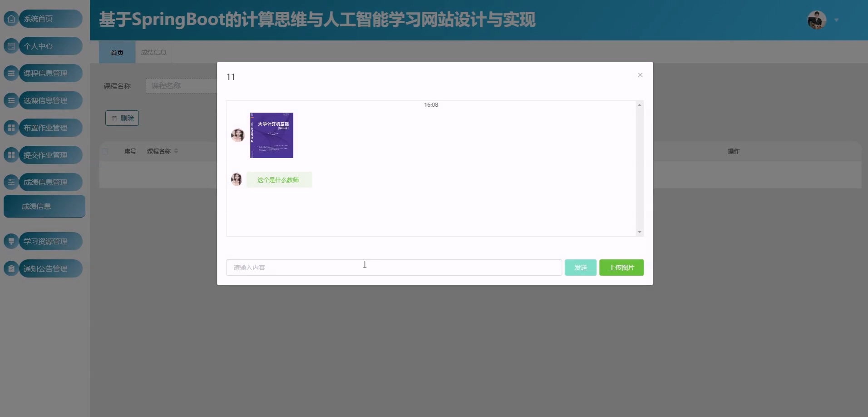
Task: Expand the 成绩信息管理 sidebar menu
Action: tap(44, 182)
